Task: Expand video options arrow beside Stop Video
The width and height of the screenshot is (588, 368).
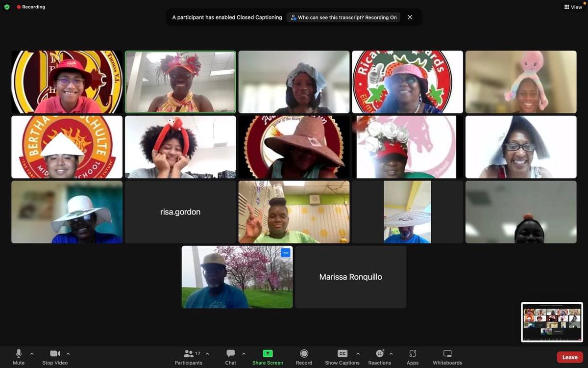Action: 68,353
